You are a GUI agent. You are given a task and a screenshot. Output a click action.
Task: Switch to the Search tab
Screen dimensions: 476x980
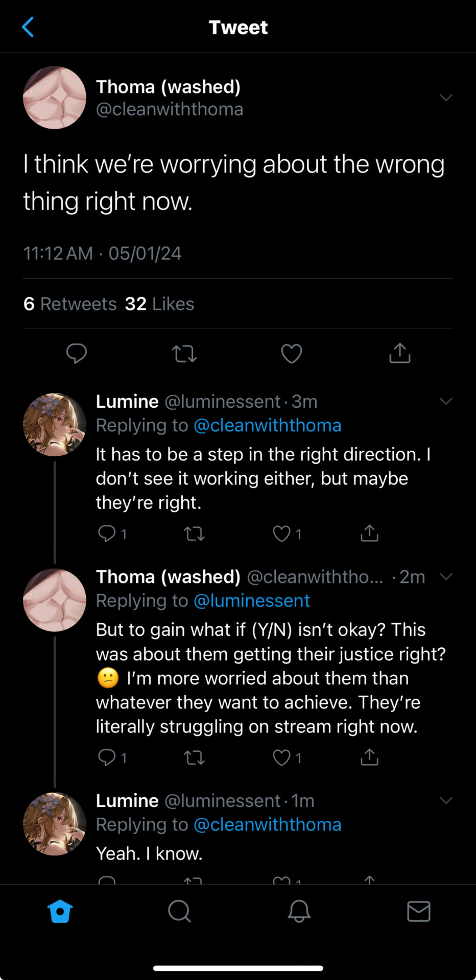click(x=179, y=911)
